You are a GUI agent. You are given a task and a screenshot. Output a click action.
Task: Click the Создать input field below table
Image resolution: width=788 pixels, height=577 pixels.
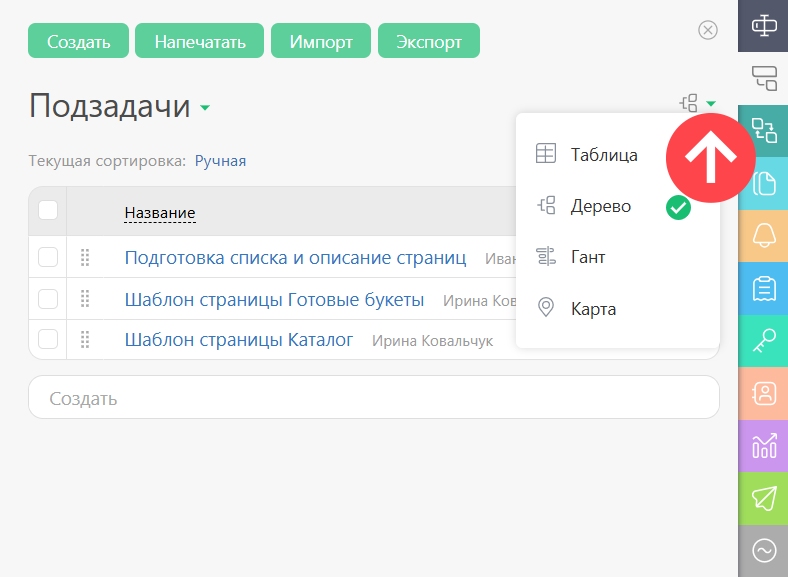[x=374, y=397]
